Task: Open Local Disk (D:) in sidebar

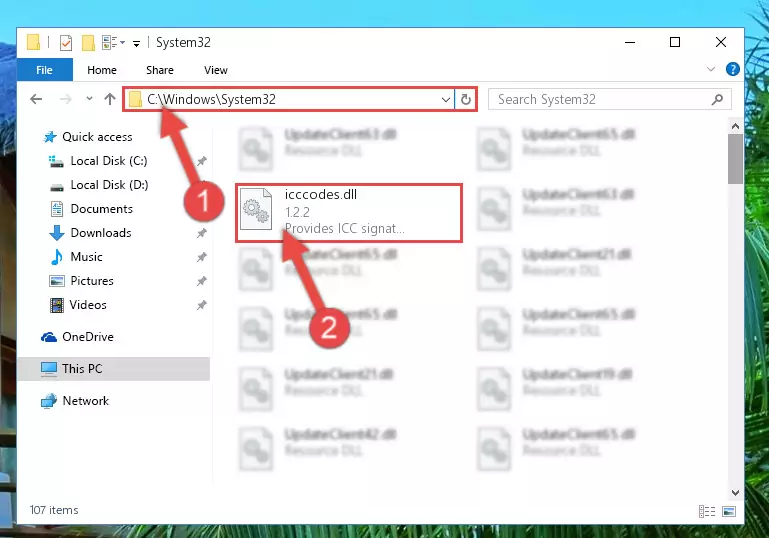Action: pos(109,185)
